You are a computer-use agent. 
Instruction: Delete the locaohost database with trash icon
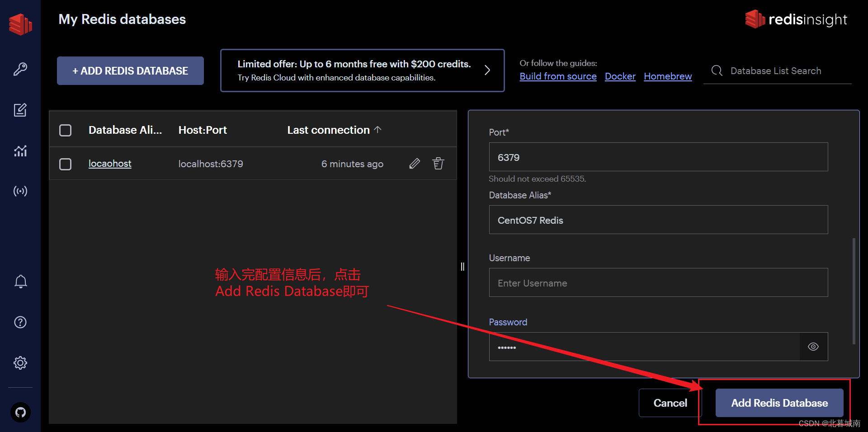coord(438,164)
